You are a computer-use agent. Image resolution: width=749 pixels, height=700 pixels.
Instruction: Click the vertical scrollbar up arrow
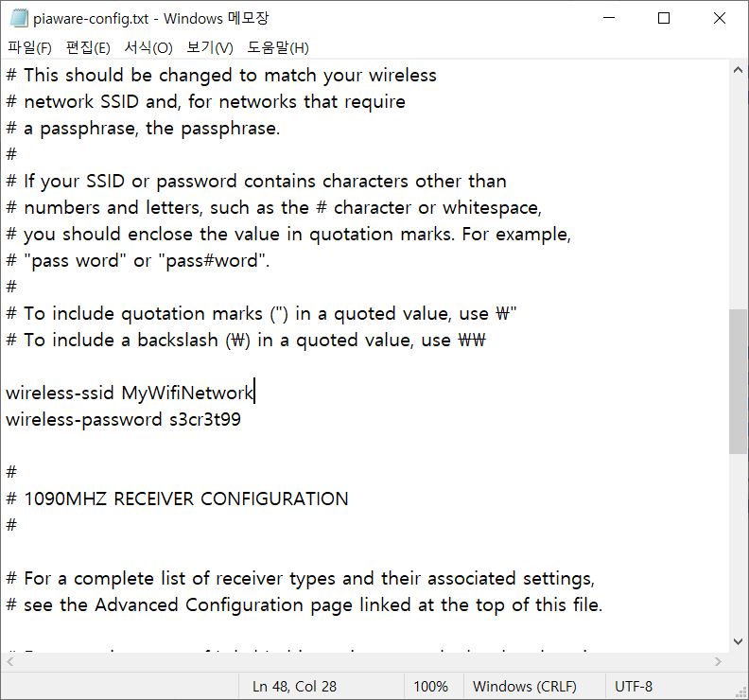(x=738, y=70)
